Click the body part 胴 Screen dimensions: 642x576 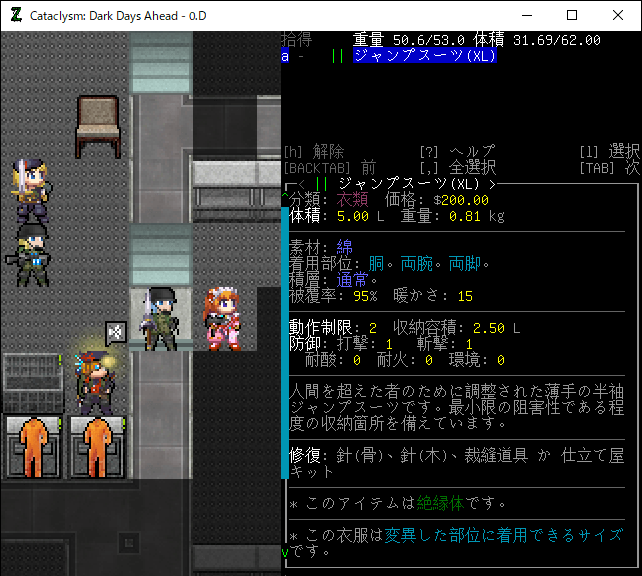tap(376, 264)
